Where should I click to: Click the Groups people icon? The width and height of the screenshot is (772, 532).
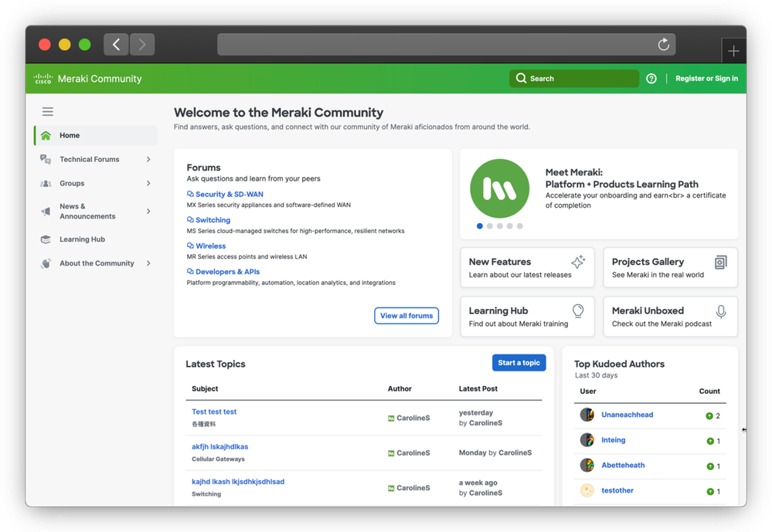pos(47,184)
